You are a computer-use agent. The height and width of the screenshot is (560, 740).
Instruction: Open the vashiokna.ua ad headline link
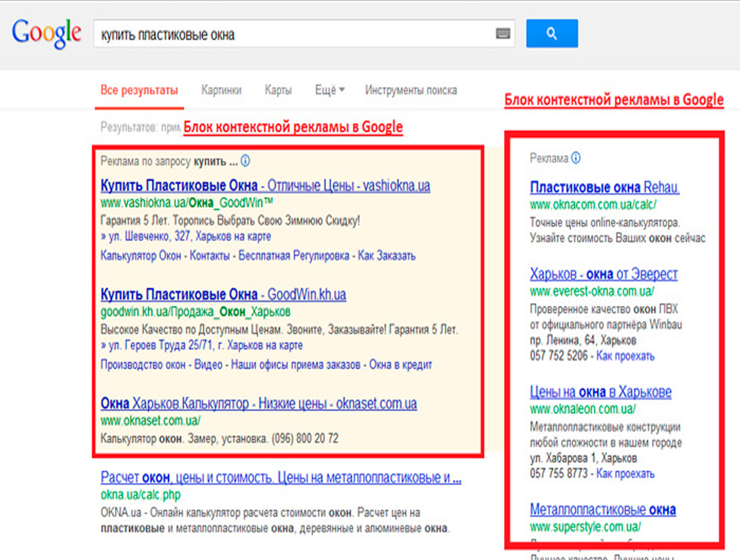click(265, 185)
